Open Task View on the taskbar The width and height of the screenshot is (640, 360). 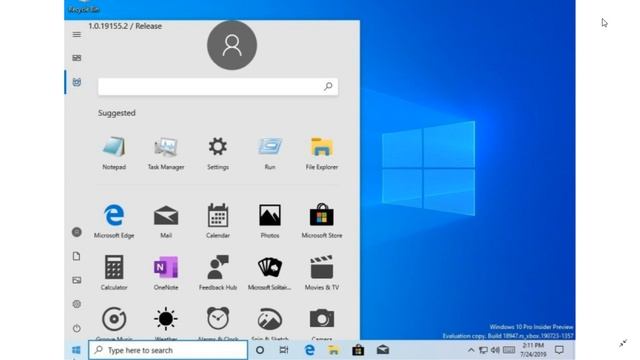[x=284, y=350]
